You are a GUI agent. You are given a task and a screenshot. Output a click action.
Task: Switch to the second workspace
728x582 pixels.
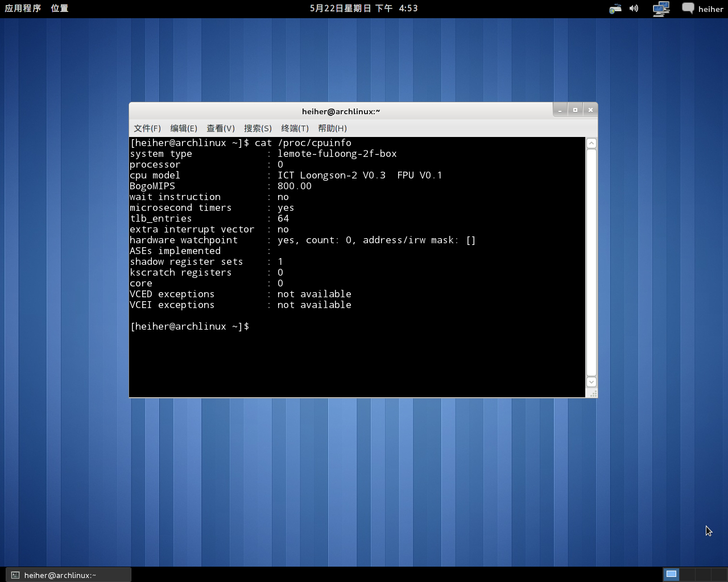pyautogui.click(x=687, y=575)
